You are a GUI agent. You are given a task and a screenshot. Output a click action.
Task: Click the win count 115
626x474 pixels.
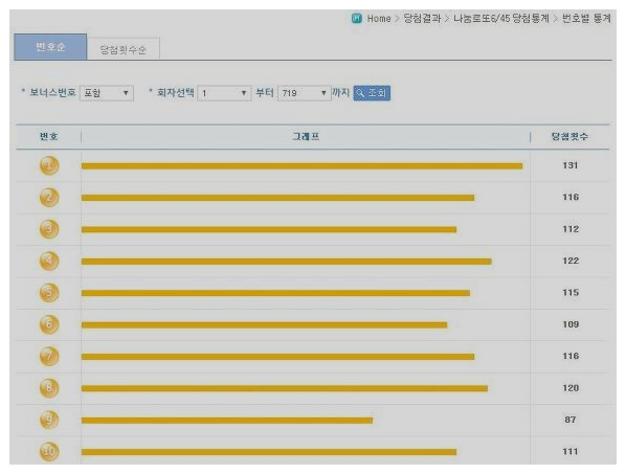point(571,292)
